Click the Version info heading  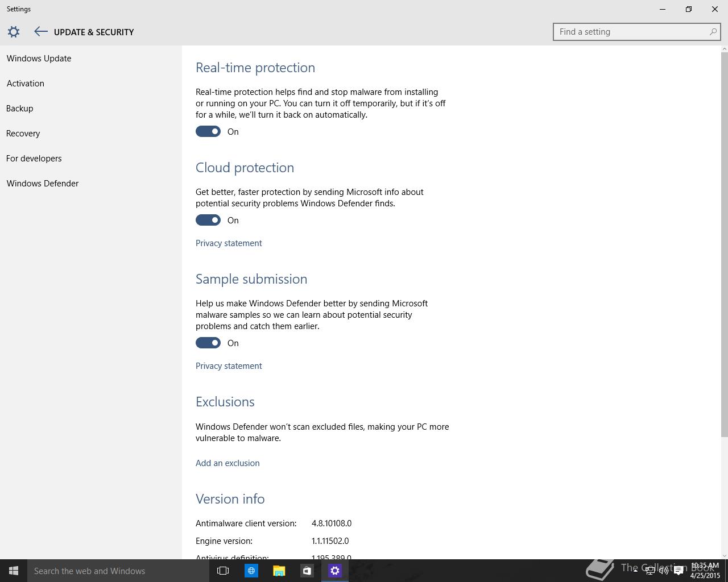230,498
